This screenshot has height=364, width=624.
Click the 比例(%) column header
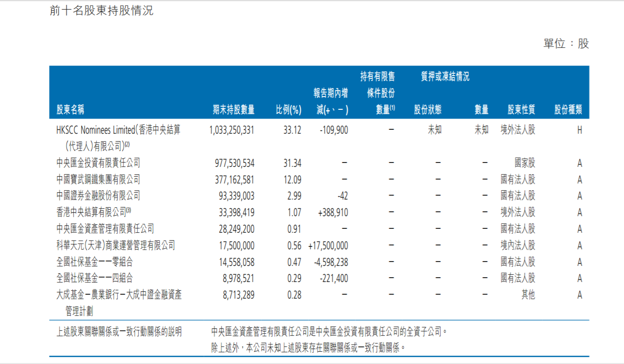(x=289, y=110)
